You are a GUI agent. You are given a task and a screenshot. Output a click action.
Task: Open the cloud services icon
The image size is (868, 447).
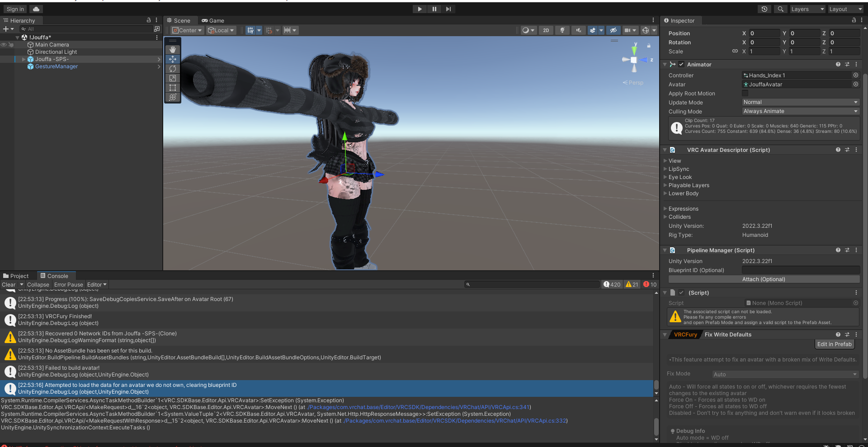[x=36, y=9]
